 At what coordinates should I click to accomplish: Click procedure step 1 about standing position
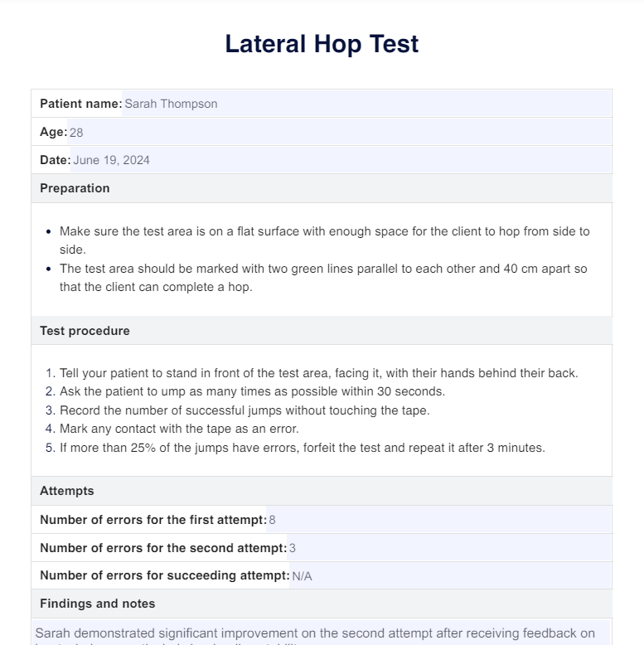click(318, 373)
